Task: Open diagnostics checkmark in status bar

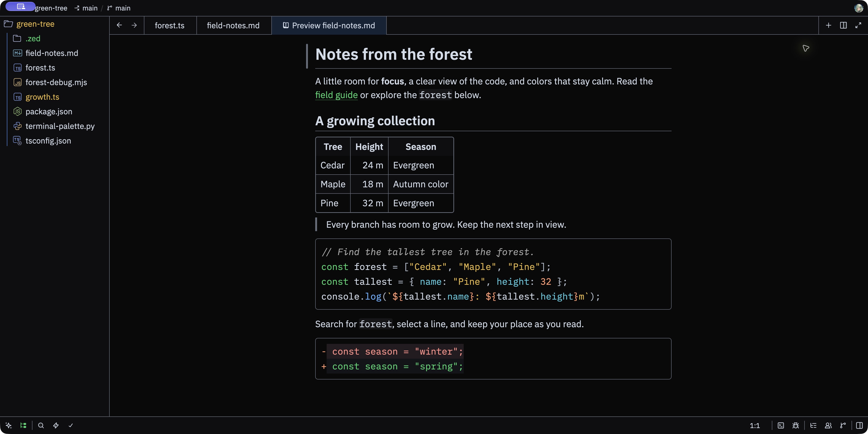Action: click(x=71, y=425)
